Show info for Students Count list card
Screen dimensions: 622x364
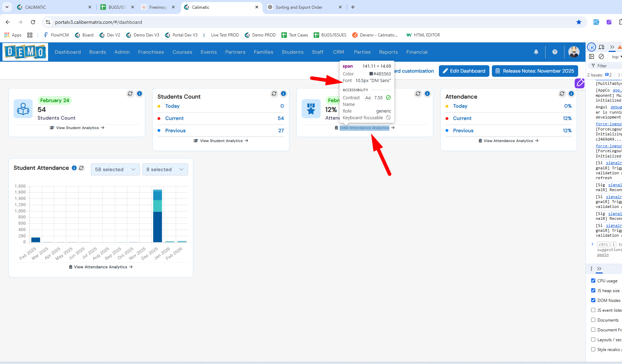pos(283,94)
